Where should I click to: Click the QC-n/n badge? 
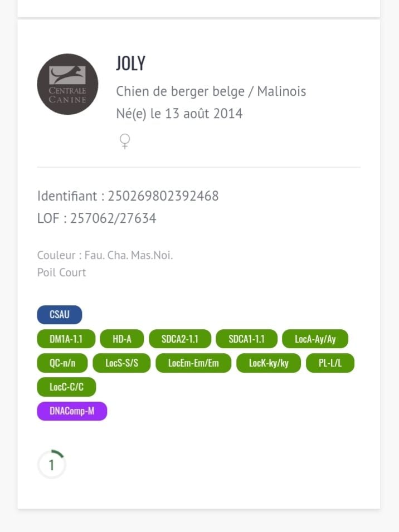(62, 363)
